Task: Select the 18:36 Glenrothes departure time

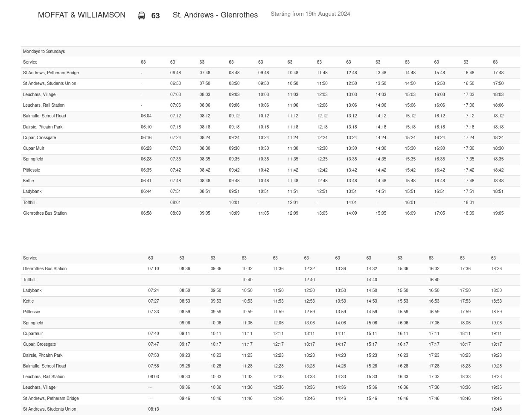Action: click(x=496, y=269)
